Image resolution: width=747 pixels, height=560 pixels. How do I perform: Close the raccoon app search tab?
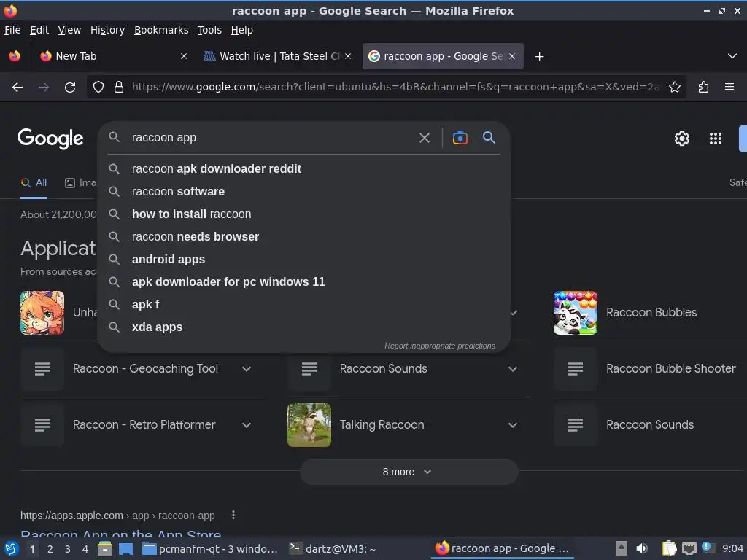(x=511, y=56)
